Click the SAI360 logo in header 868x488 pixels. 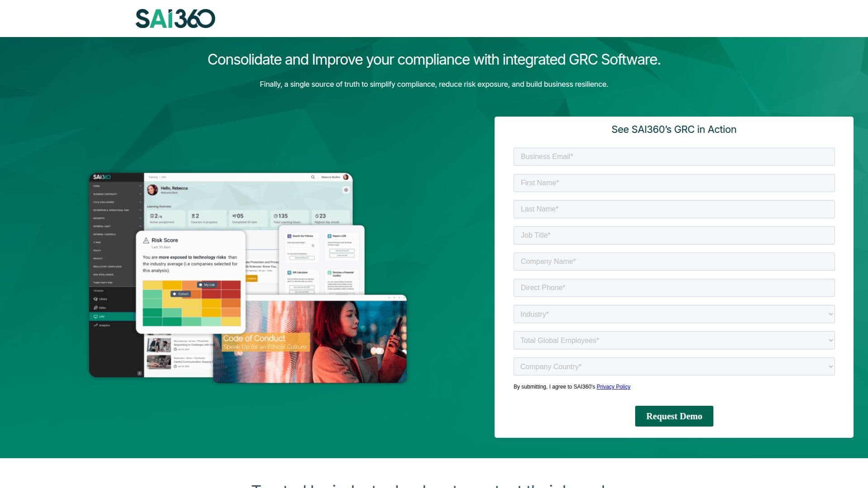point(175,19)
